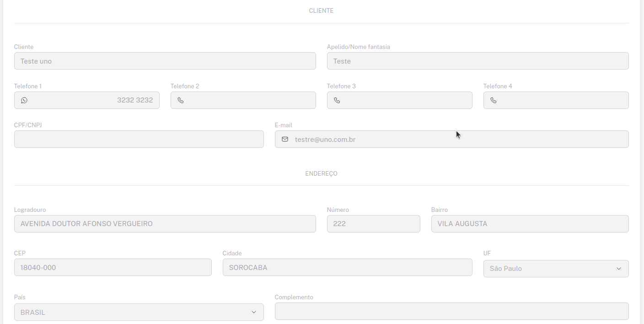Click the phone icon in Telefone 4

point(494,100)
